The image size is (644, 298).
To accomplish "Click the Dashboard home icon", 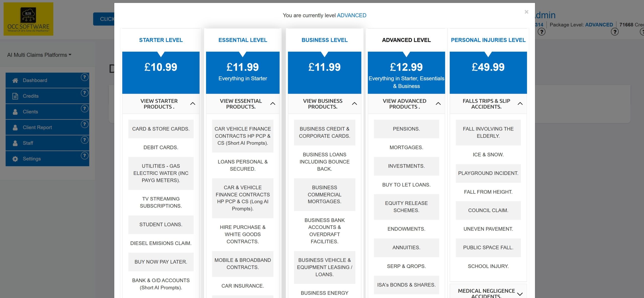I will tap(15, 80).
